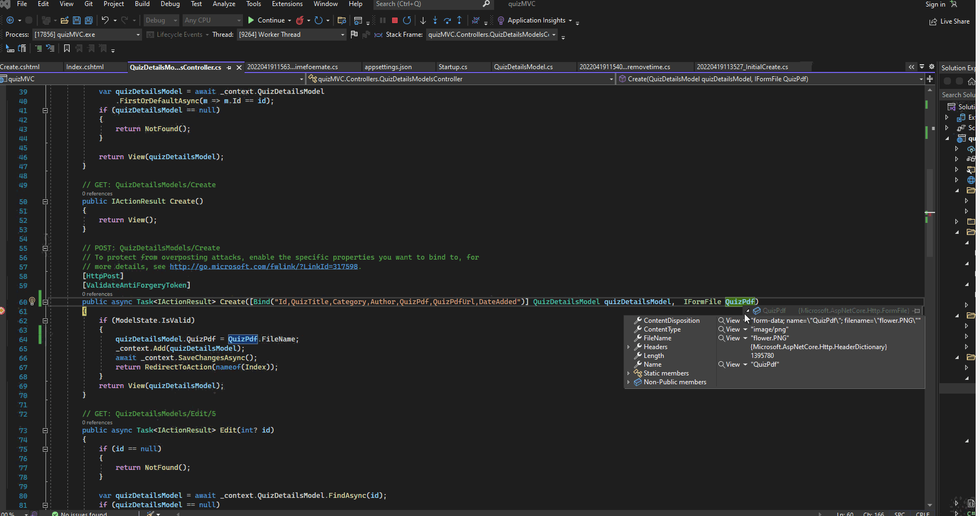Stop debugging with the red square icon
The width and height of the screenshot is (980, 516).
(394, 20)
